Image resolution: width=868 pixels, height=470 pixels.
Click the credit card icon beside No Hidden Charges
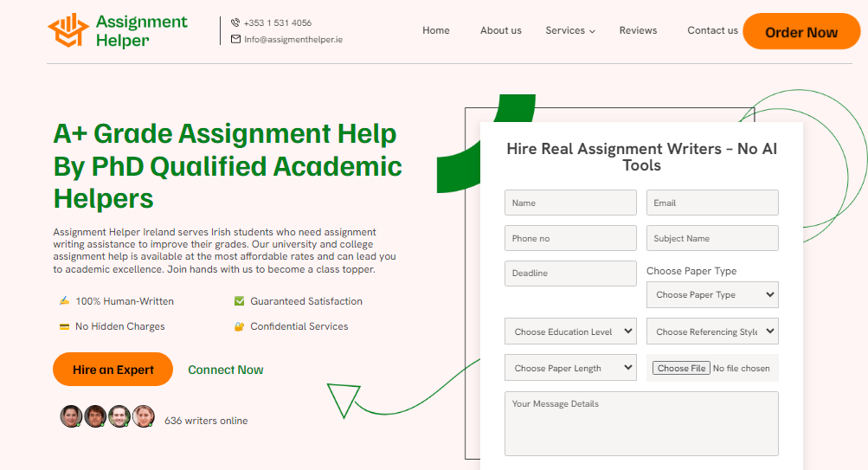[64, 326]
